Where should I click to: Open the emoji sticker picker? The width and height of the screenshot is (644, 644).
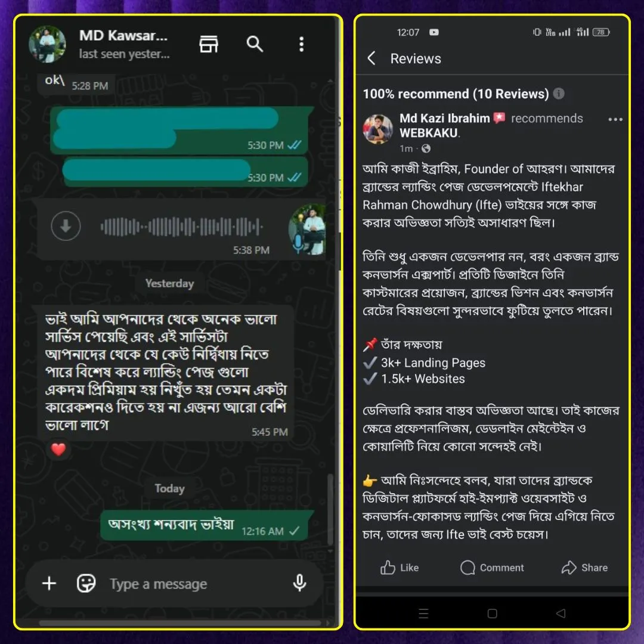point(86,583)
